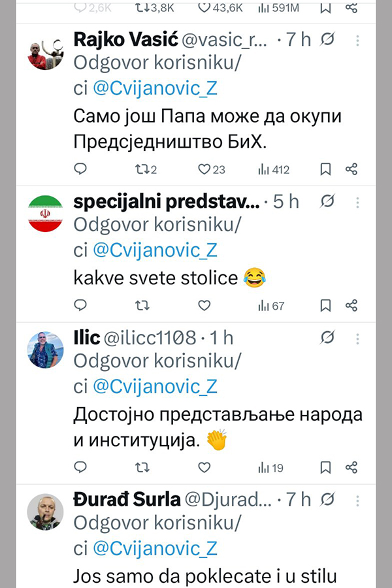Open more options for specijalni predstavnik's tweet

(x=357, y=203)
